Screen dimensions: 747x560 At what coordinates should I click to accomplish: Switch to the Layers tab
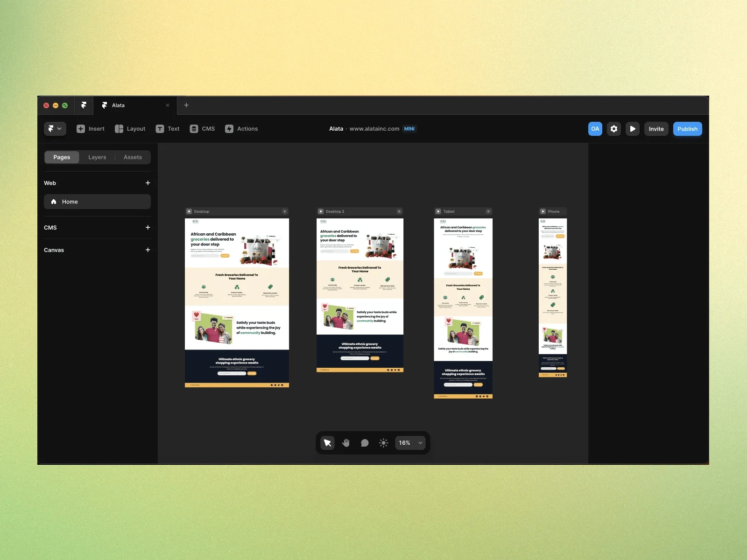(x=97, y=157)
